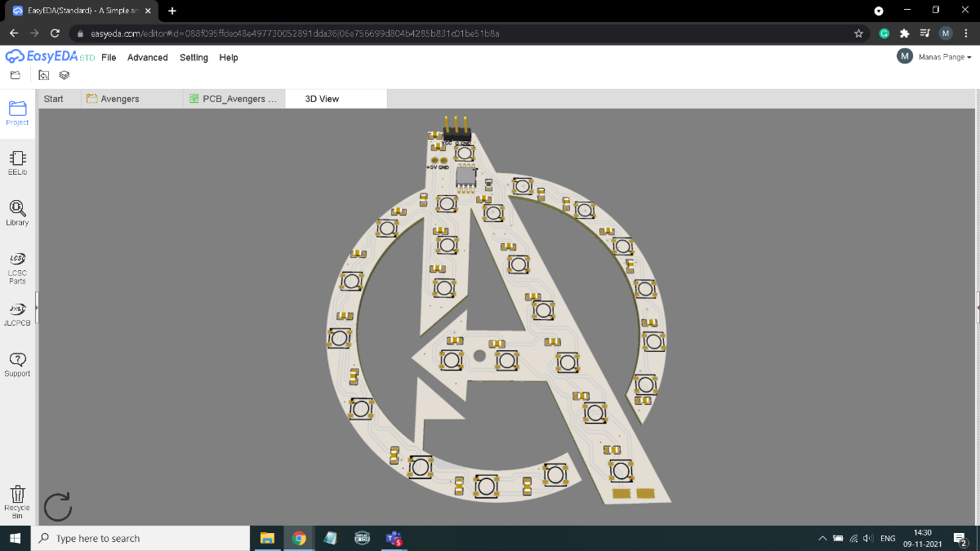Viewport: 980px width, 551px height.
Task: View site information via the lock icon
Action: [81, 33]
